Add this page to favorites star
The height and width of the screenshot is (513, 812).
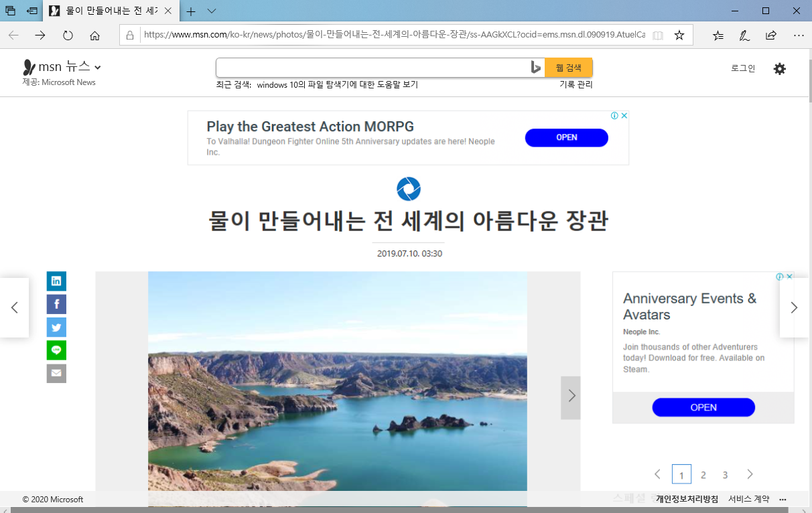point(679,35)
